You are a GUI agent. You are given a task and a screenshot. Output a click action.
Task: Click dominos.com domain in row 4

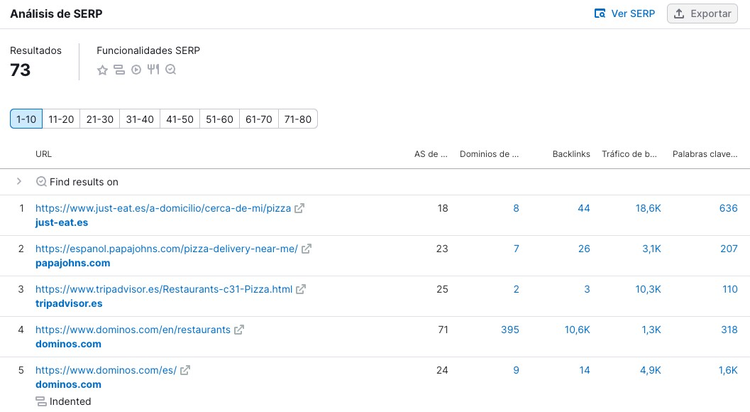(x=68, y=344)
